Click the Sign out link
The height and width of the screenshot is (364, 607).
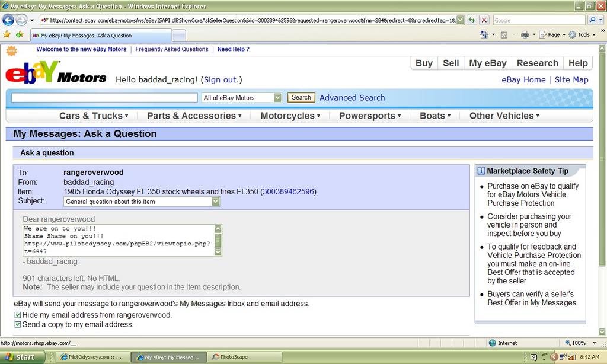coord(219,80)
